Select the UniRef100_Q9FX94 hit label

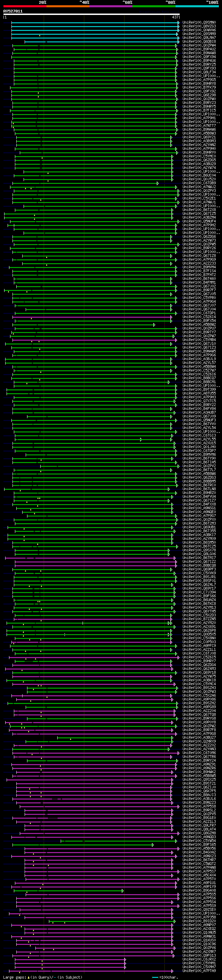[x=199, y=57]
